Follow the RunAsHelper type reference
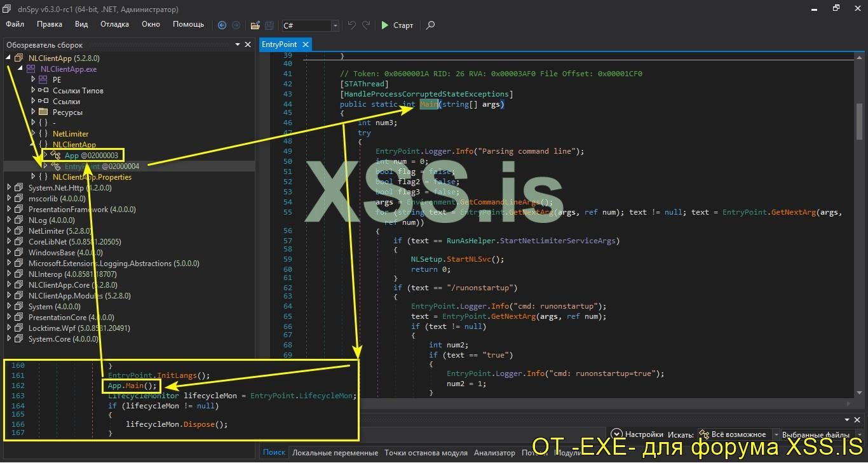868x463 pixels. [x=471, y=240]
